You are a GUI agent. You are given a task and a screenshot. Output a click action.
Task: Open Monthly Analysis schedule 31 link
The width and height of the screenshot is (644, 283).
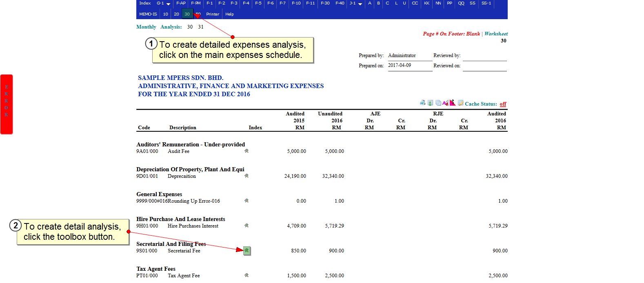(x=201, y=27)
